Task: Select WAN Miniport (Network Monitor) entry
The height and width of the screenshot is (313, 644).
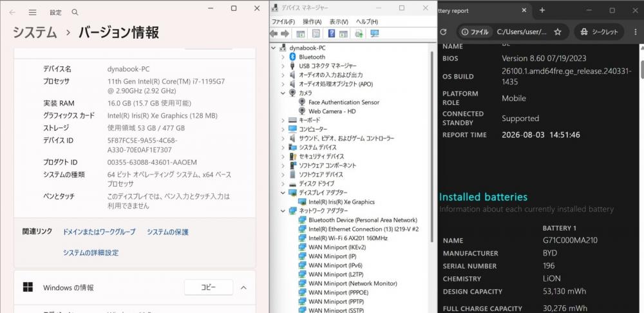Action: click(x=352, y=283)
